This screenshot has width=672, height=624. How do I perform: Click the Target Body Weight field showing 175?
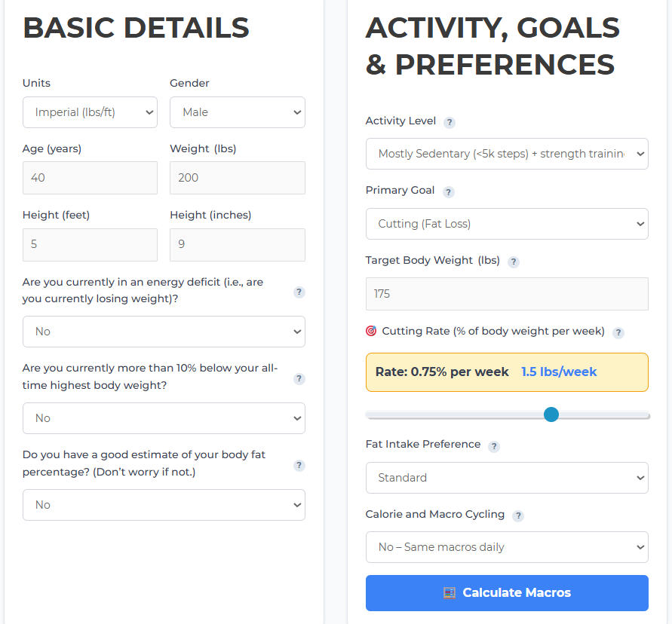(x=507, y=294)
